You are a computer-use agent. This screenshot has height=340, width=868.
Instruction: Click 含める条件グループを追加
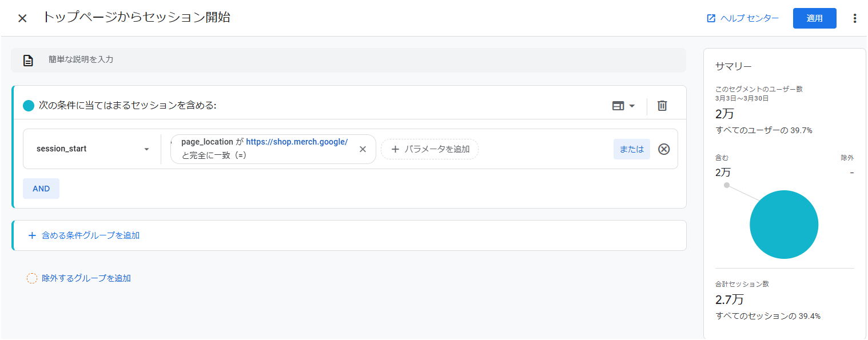tap(90, 235)
